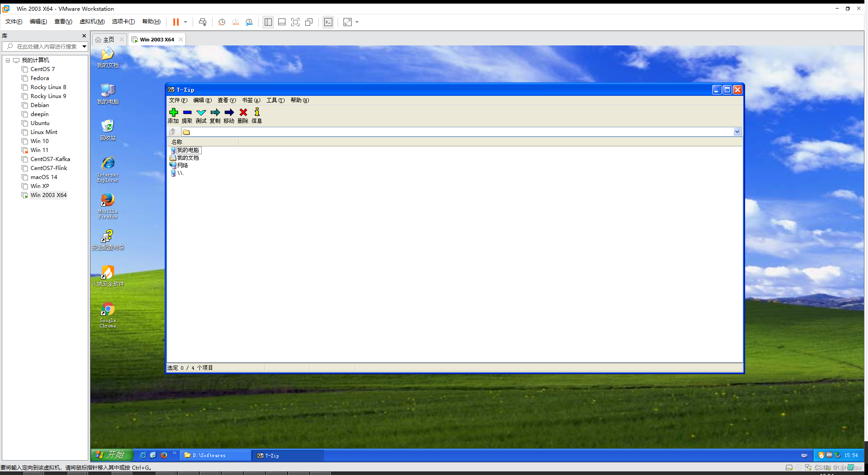The width and height of the screenshot is (868, 475).
Task: Open dropdown arrow next to pause button
Action: (185, 22)
